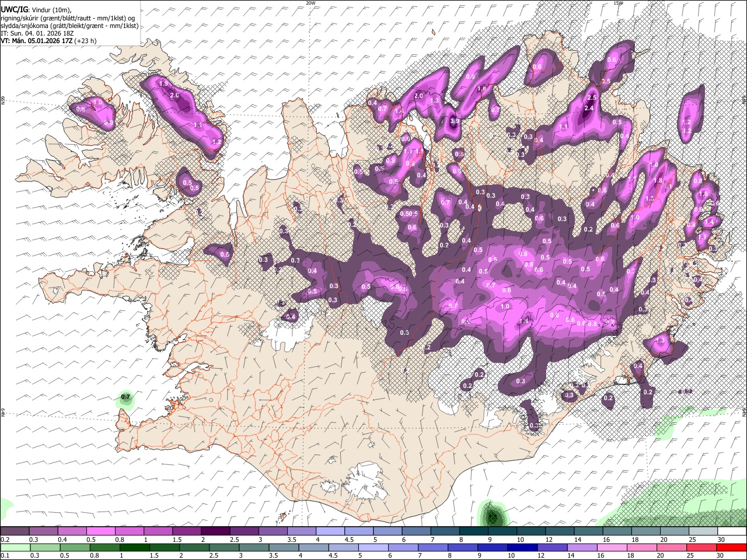Click the 30 label in the upper legend row

pos(721,540)
